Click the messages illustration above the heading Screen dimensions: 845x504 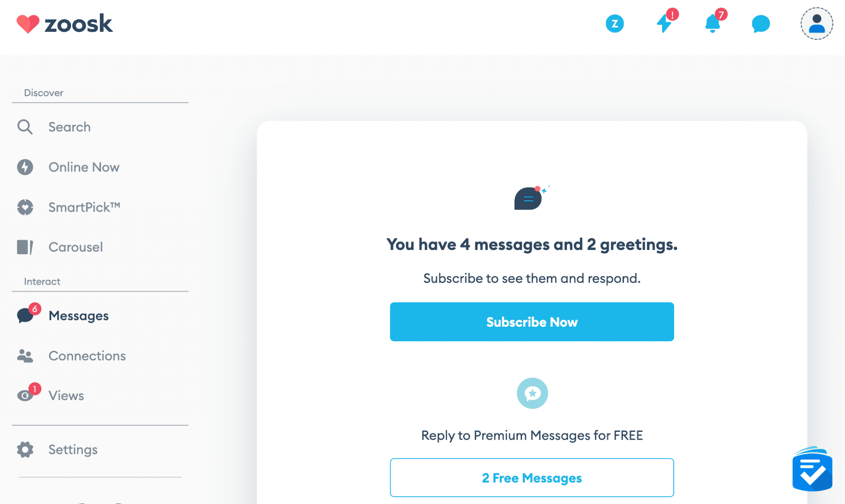(x=529, y=198)
